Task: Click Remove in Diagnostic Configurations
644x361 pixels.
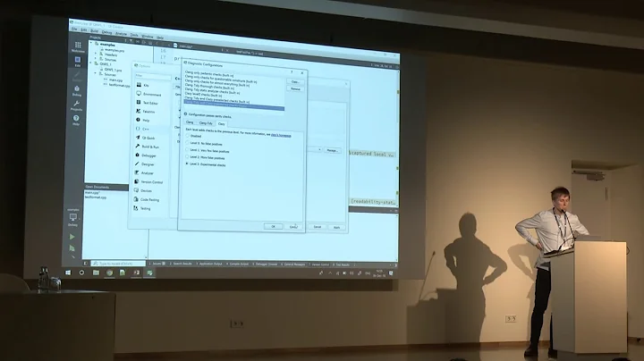Action: click(x=295, y=88)
